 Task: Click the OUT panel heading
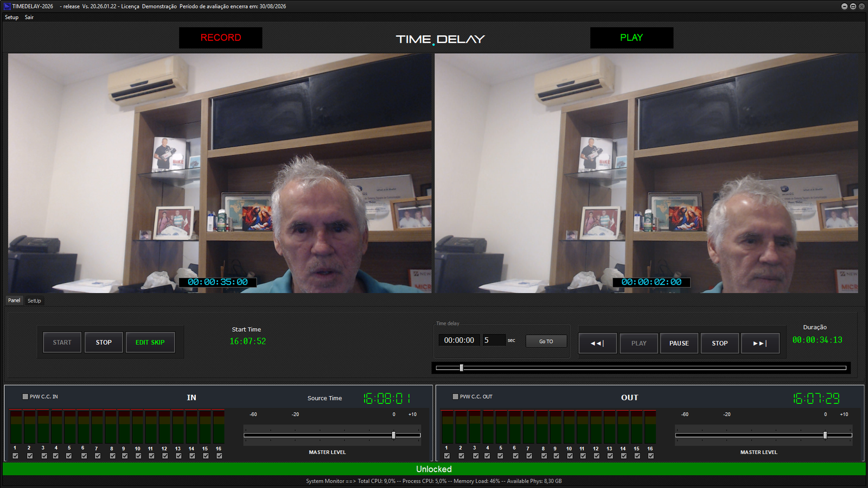point(630,397)
